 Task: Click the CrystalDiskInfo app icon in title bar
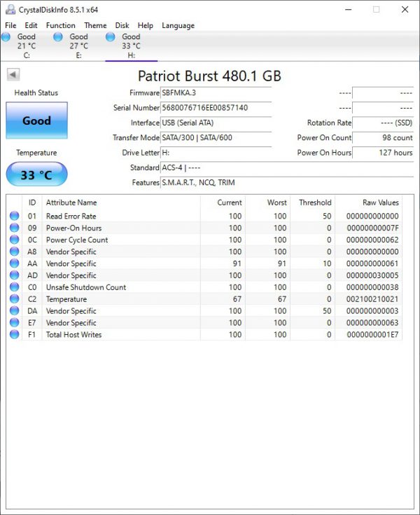pos(8,9)
